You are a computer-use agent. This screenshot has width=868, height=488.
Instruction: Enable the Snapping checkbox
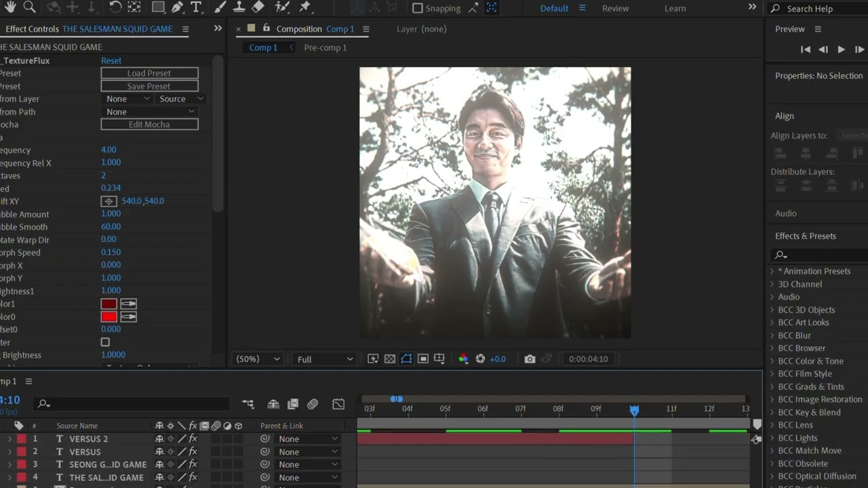[x=418, y=8]
